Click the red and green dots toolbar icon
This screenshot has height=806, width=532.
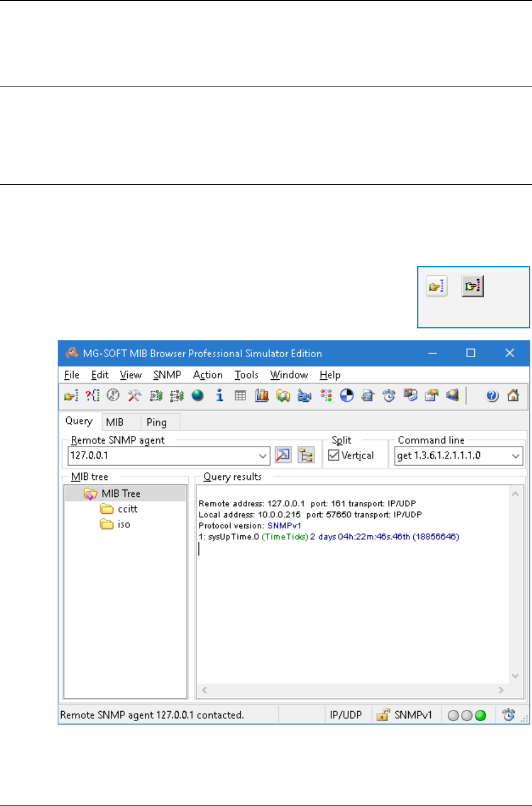(326, 396)
